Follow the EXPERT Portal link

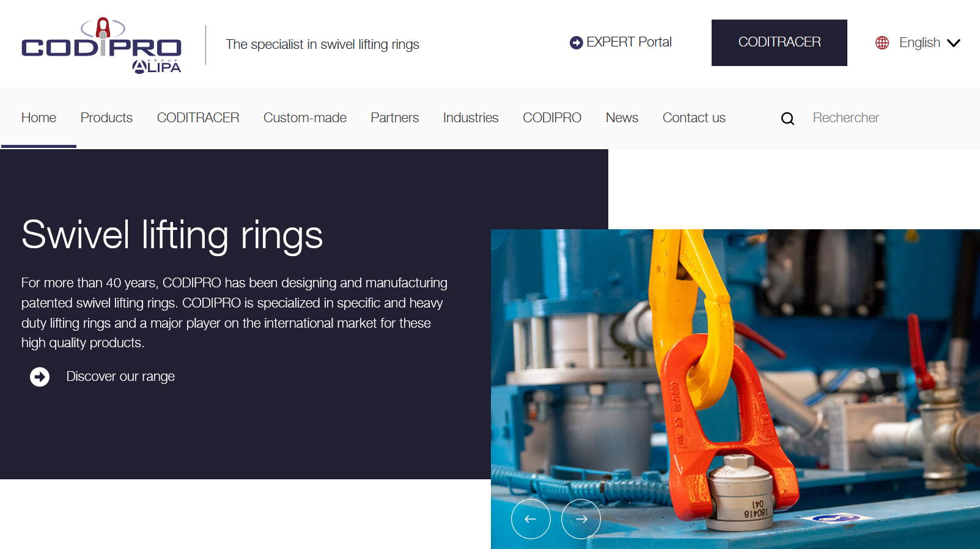click(x=628, y=42)
